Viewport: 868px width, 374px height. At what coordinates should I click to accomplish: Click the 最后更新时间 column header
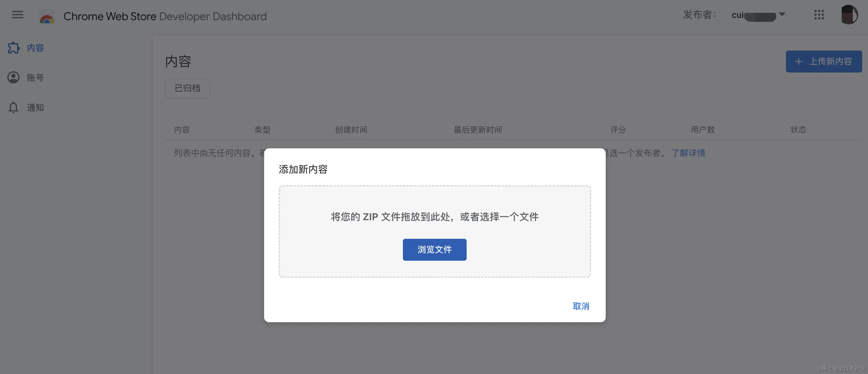[x=478, y=130]
